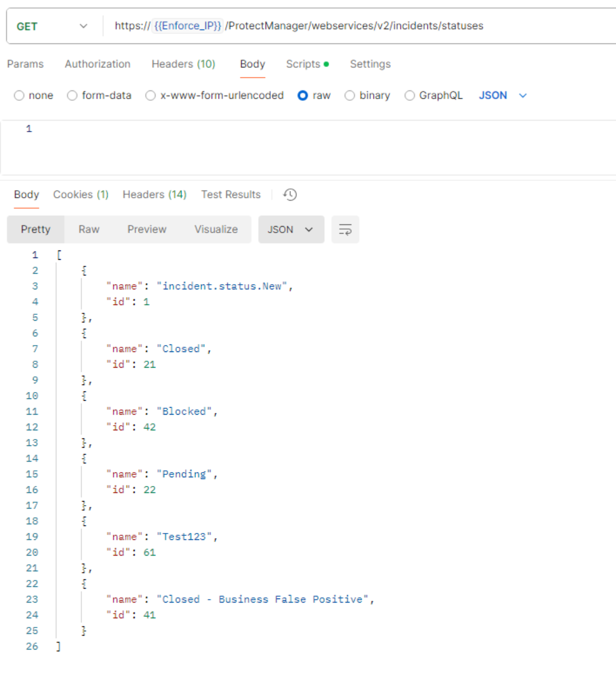Screen dimensions: 616x675
Task: Select the GraphQL radio button
Action: pos(410,96)
